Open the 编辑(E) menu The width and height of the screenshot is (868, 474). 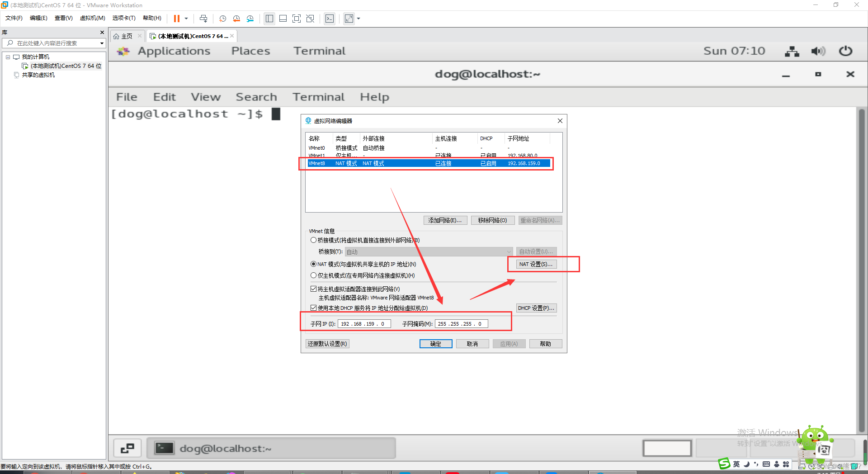coord(38,18)
